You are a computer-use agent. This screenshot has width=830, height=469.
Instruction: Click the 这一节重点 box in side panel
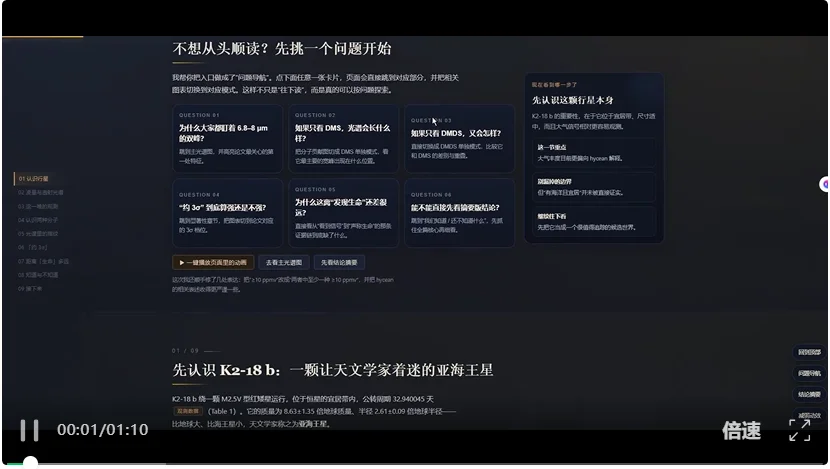coord(594,152)
